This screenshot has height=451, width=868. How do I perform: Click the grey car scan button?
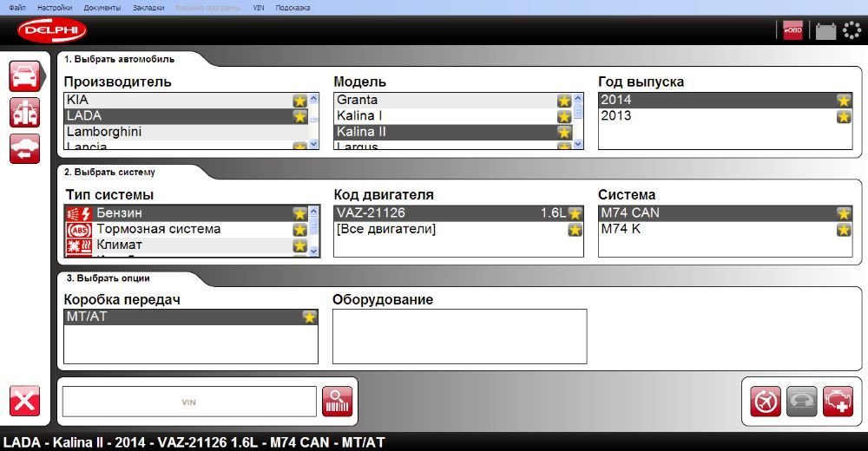[x=801, y=402]
